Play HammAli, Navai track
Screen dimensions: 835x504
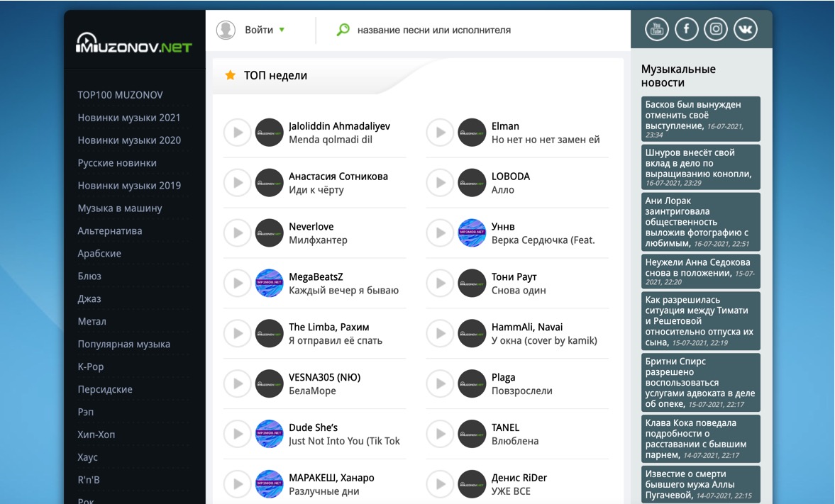point(440,334)
